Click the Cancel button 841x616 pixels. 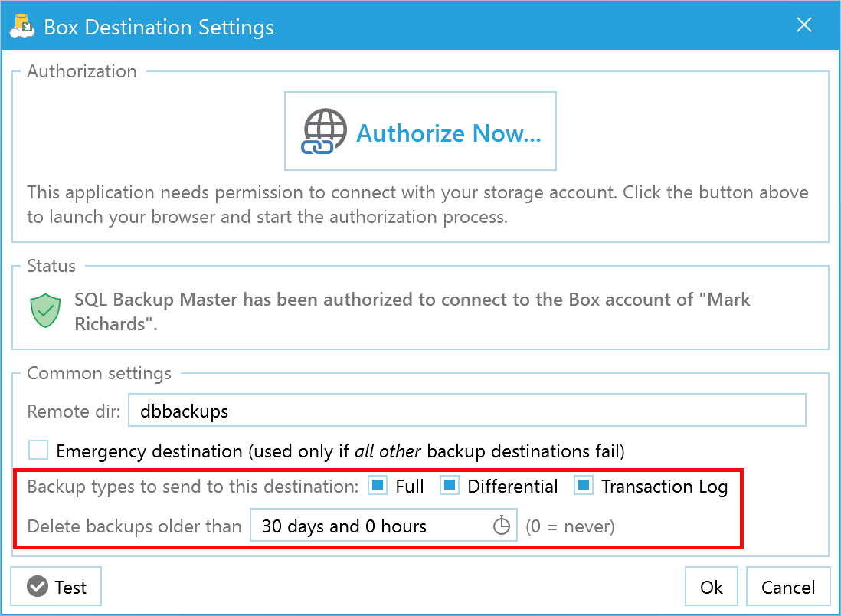pyautogui.click(x=788, y=586)
